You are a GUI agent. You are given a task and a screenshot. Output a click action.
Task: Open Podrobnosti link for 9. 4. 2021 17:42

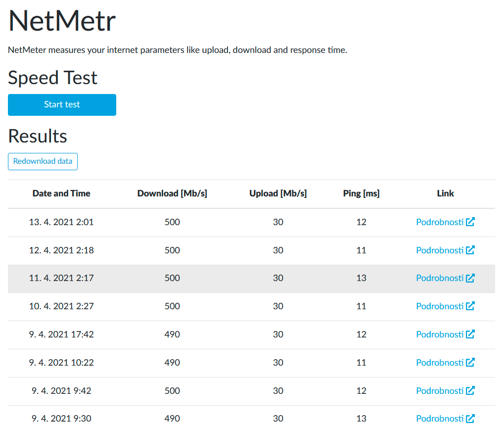tap(440, 334)
